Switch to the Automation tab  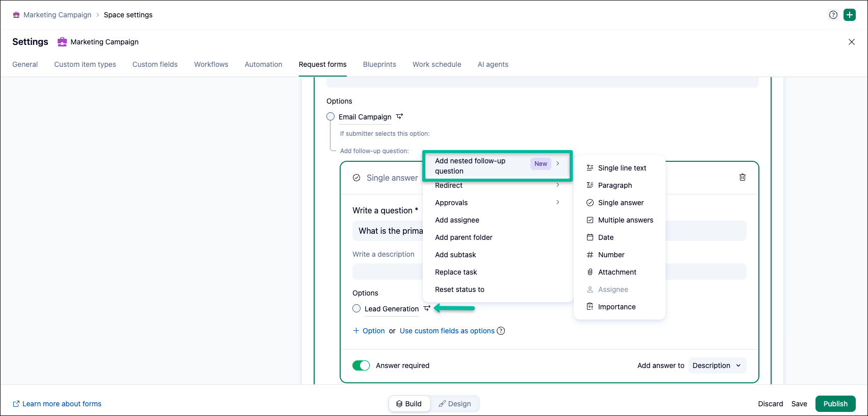coord(263,64)
